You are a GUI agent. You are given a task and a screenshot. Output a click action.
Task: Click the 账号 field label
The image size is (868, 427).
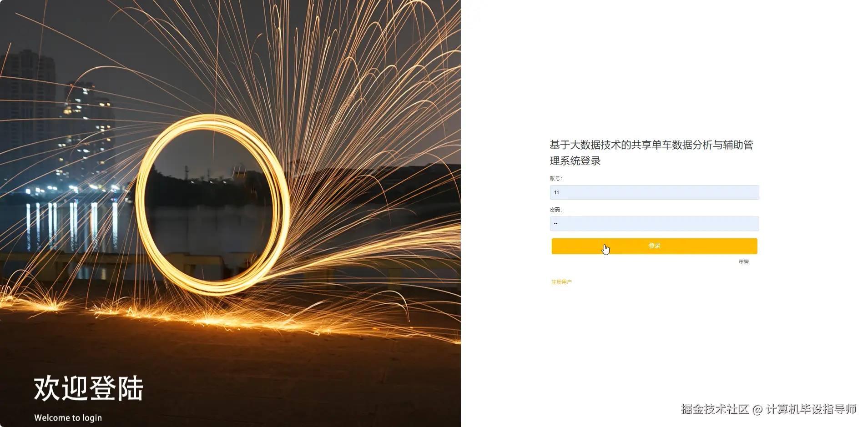pyautogui.click(x=556, y=178)
